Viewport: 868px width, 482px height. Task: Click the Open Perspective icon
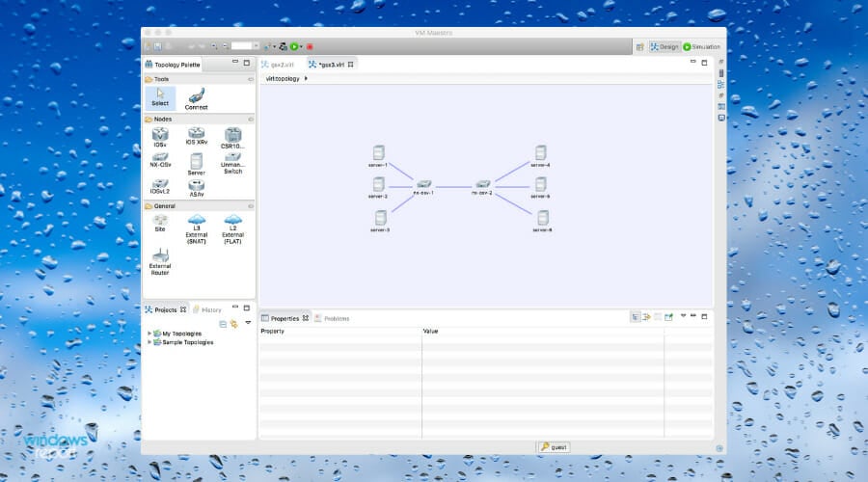(x=640, y=47)
